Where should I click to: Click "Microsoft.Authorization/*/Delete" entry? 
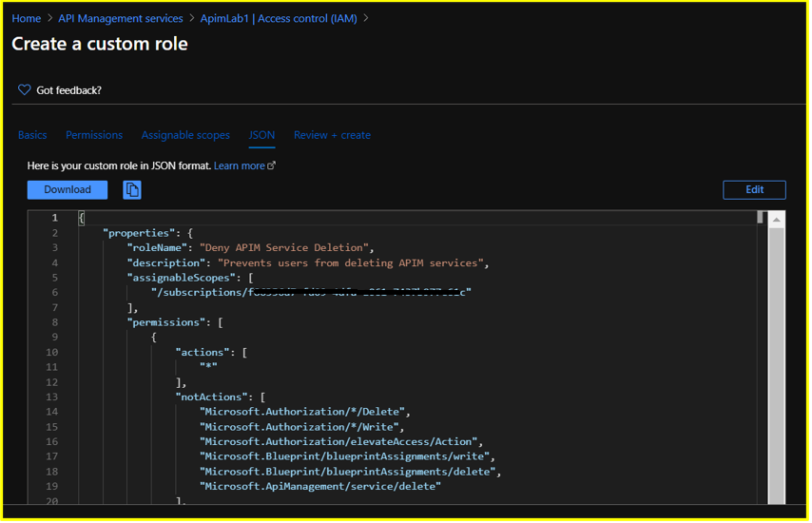coord(302,412)
